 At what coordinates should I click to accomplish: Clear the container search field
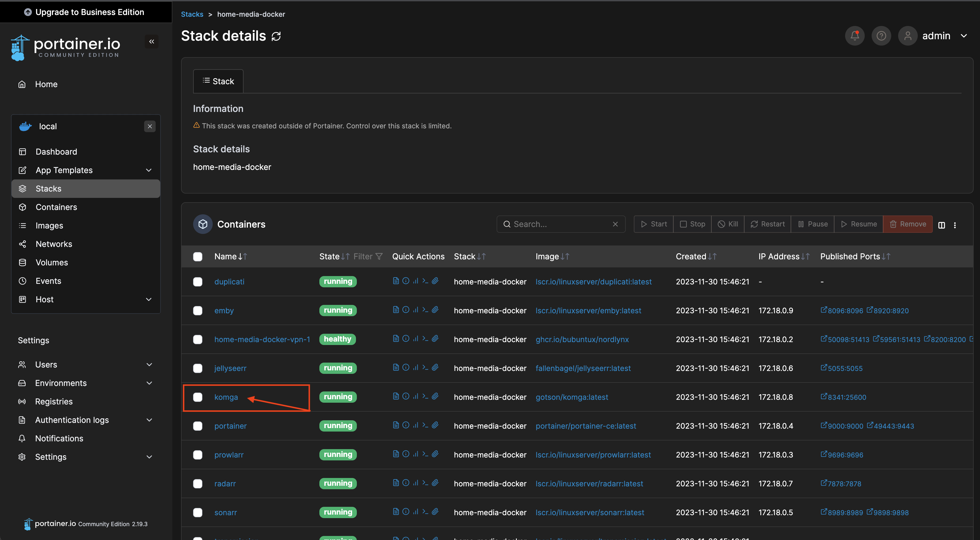tap(615, 224)
